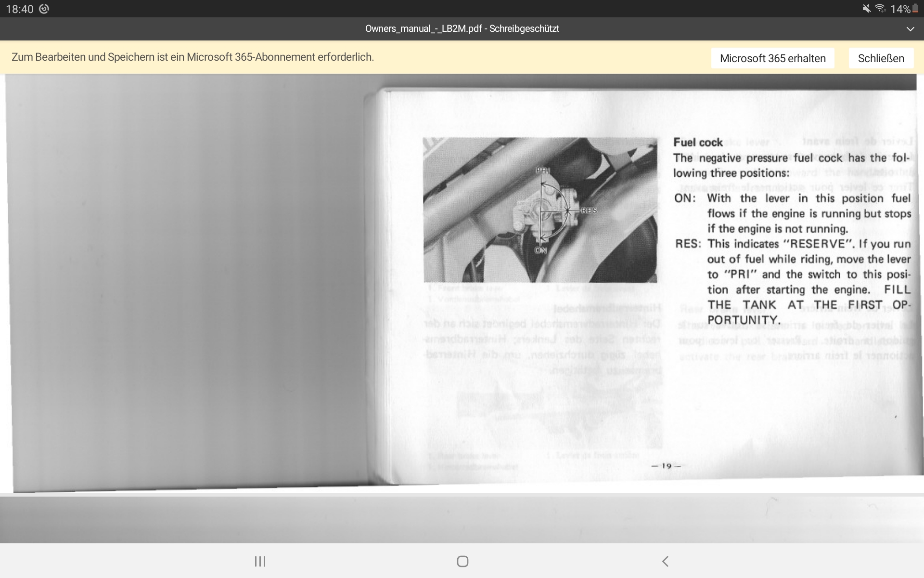Expand the title bar chevron dropdown
This screenshot has width=924, height=578.
click(910, 29)
